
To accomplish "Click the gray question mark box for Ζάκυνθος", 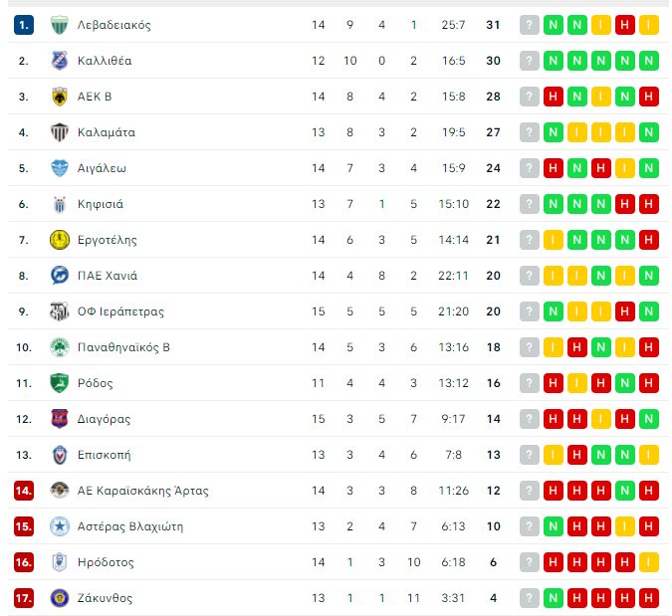I will (x=530, y=598).
